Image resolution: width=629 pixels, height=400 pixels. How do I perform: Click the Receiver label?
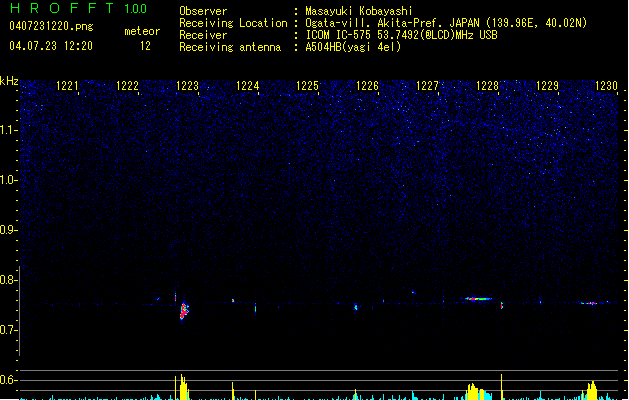(203, 35)
